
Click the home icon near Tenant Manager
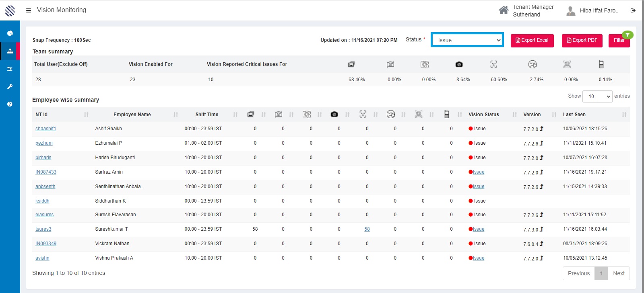click(x=504, y=10)
